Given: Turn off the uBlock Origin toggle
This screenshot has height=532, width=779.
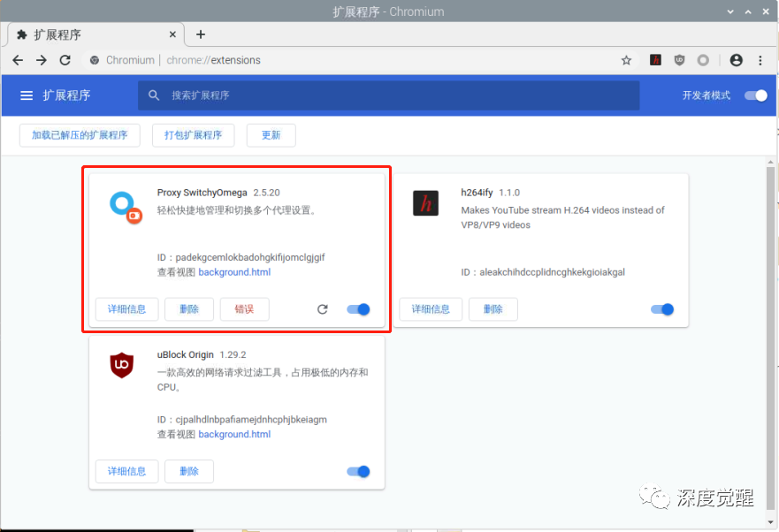Looking at the screenshot, I should tap(358, 472).
